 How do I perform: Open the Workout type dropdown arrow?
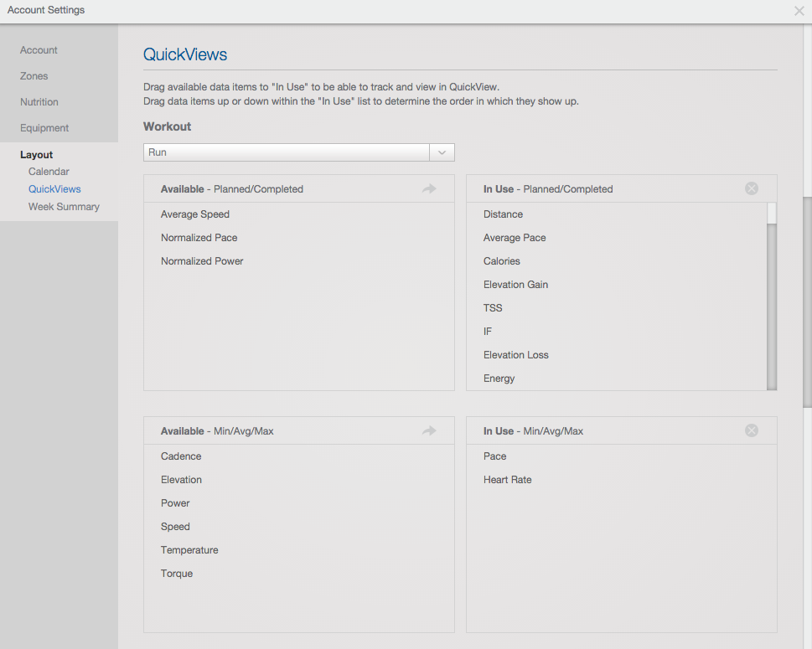point(442,152)
